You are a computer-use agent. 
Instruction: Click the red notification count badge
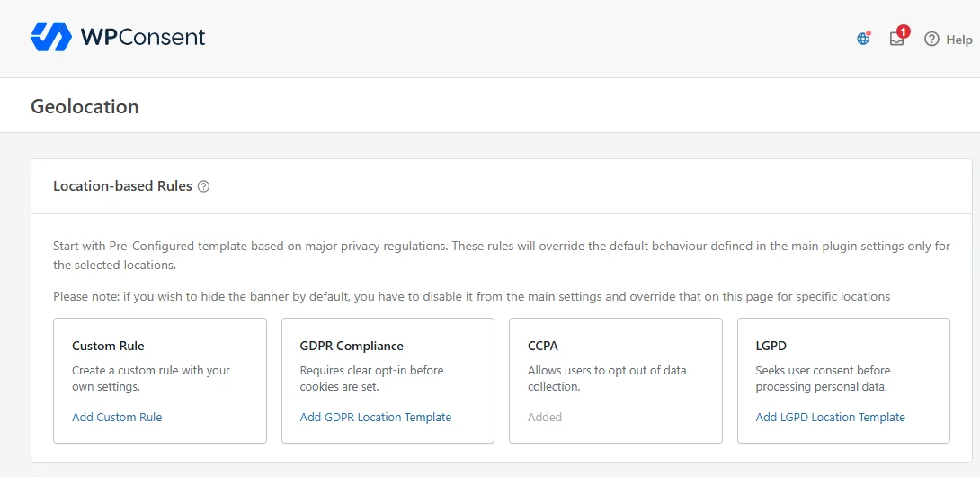[x=903, y=31]
